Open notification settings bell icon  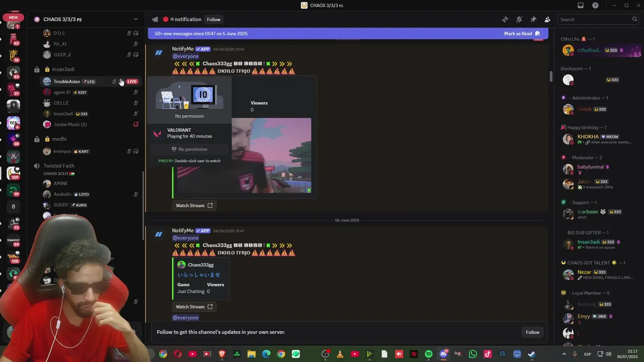click(x=519, y=20)
